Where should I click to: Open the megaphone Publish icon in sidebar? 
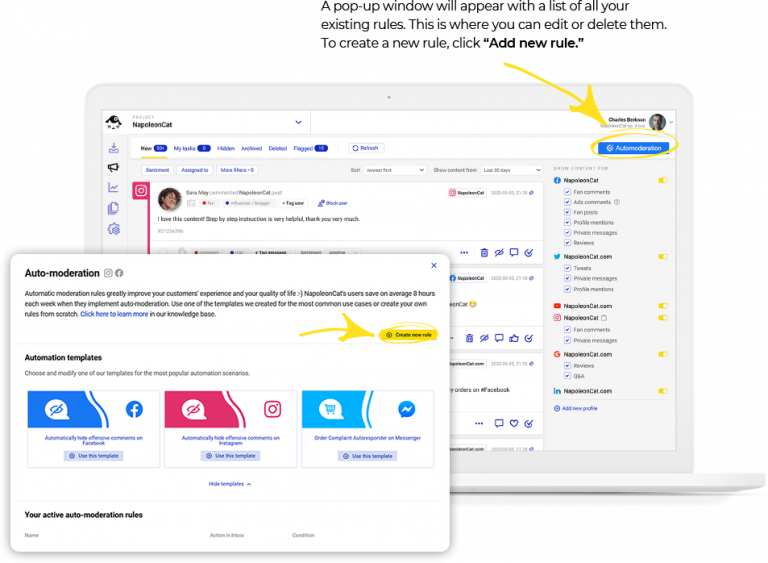coord(113,168)
